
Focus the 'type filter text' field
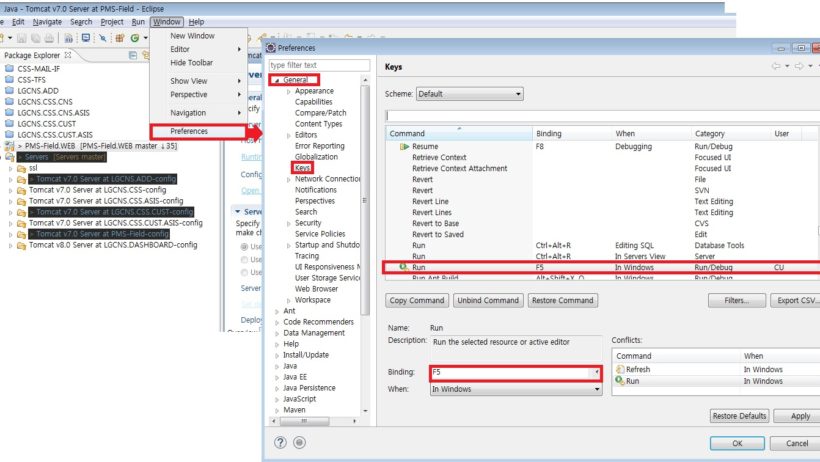coord(319,65)
